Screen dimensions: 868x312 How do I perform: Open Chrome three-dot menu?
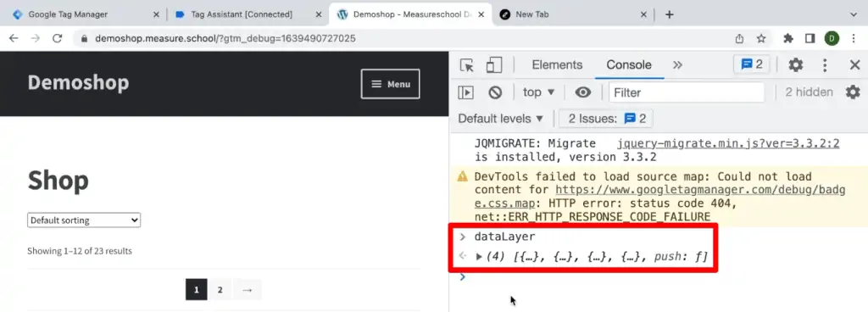pos(853,38)
